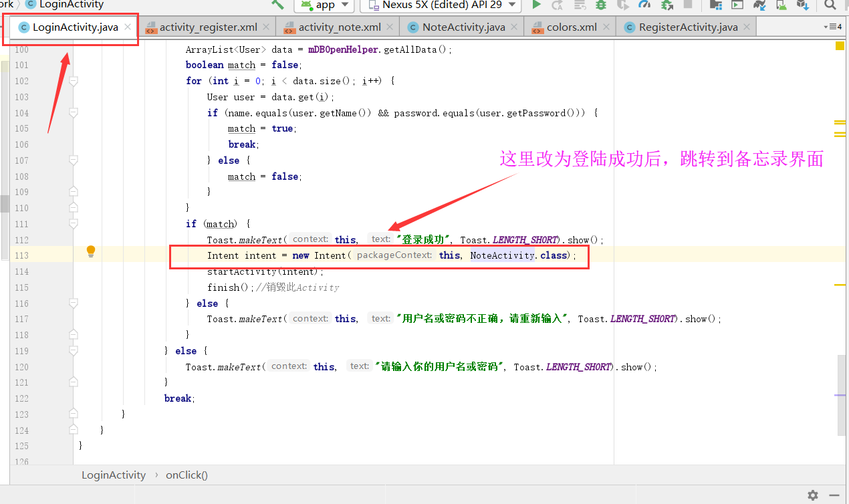Toggle the else fold marker at line 107
Image resolution: width=849 pixels, height=504 pixels.
pyautogui.click(x=74, y=160)
